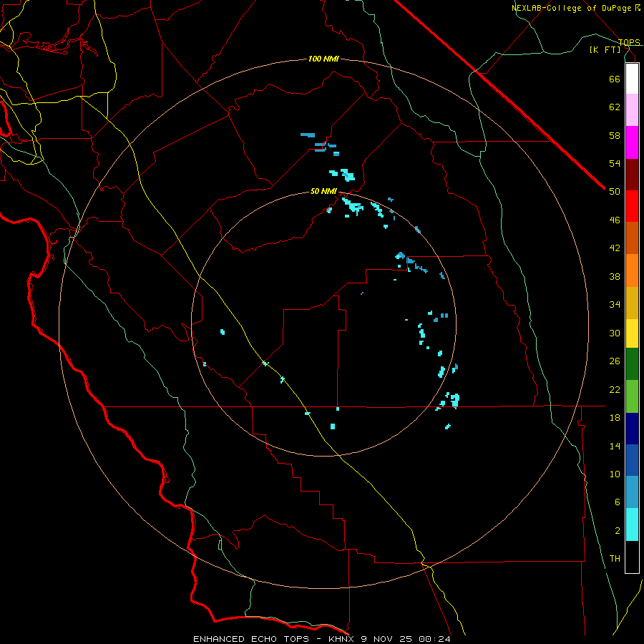The height and width of the screenshot is (644, 644).
Task: Click the 50 NMI range ring label
Action: (x=323, y=191)
